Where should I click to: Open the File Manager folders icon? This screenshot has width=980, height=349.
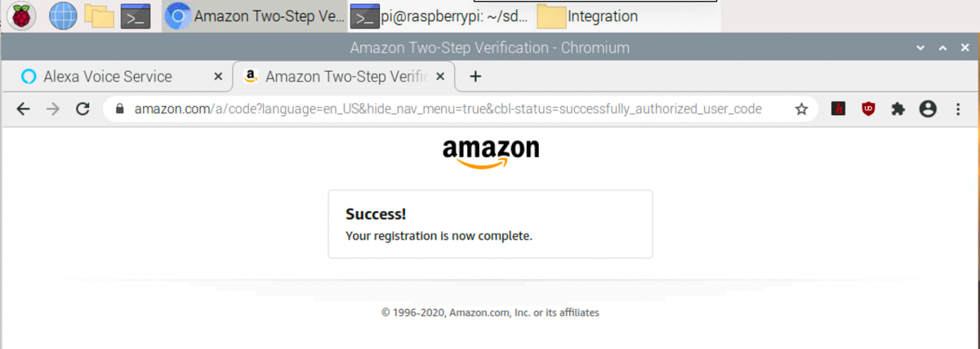(x=99, y=16)
